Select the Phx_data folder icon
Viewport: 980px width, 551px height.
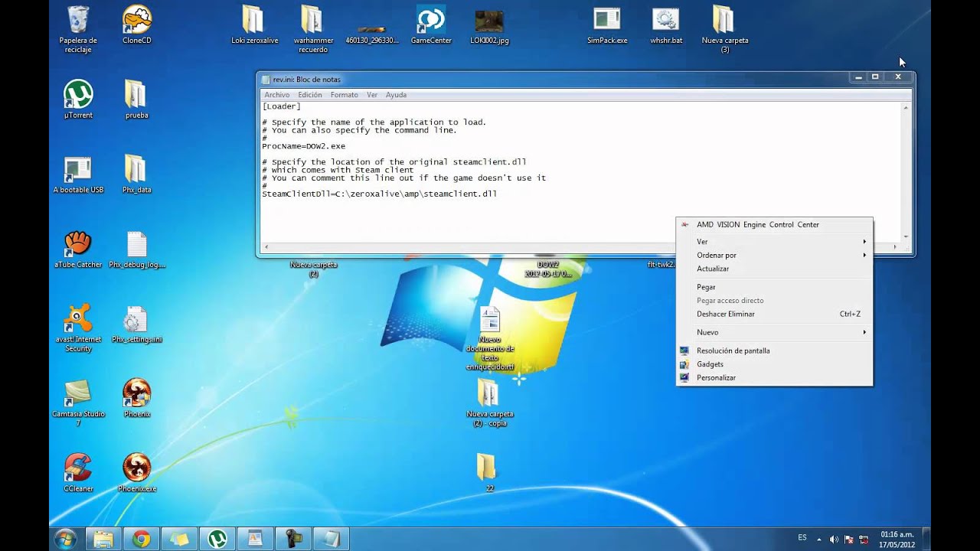(136, 174)
